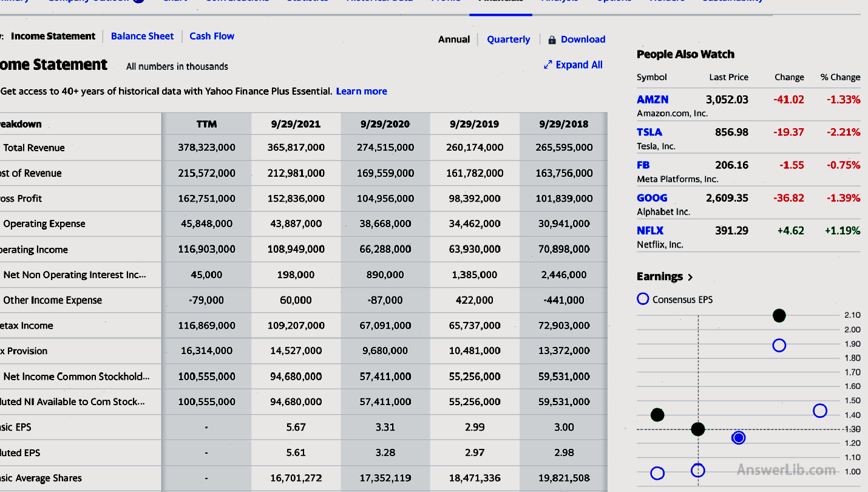
Task: Open the Learn more link
Action: coord(362,91)
